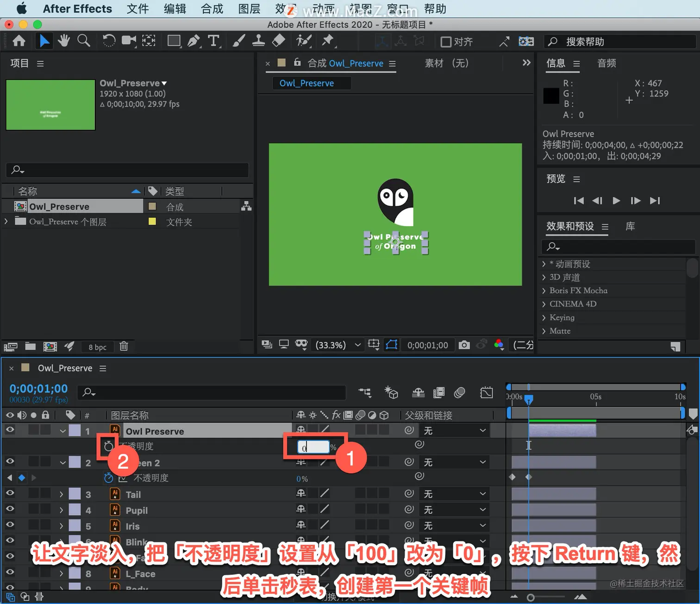700x604 pixels.
Task: Open the 文件 menu
Action: (x=137, y=9)
